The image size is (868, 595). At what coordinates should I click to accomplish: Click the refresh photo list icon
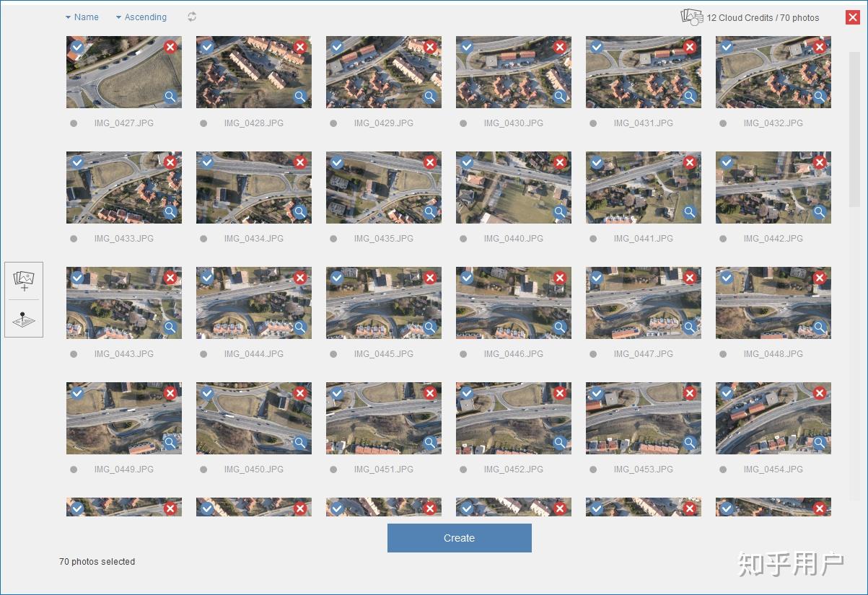tap(192, 17)
